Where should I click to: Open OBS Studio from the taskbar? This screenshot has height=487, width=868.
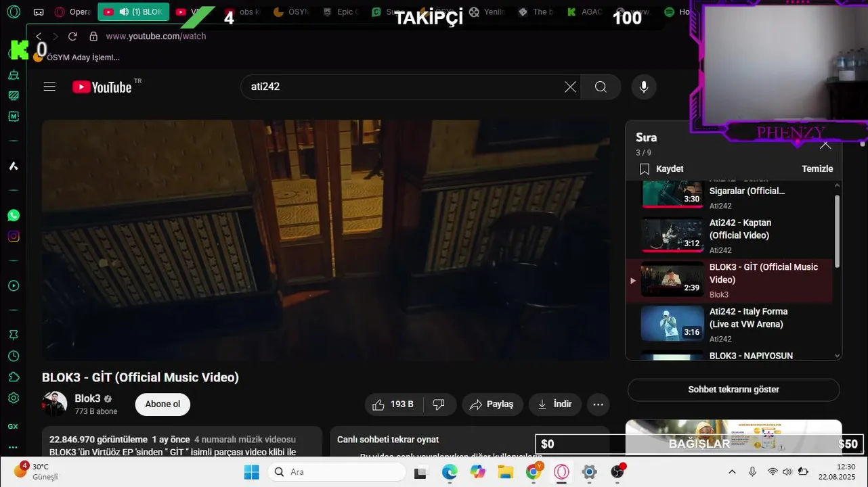pos(617,472)
